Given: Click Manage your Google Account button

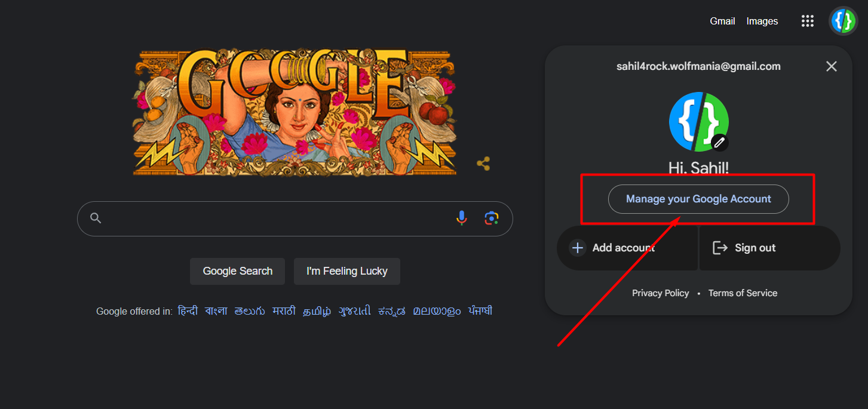Looking at the screenshot, I should coord(698,199).
